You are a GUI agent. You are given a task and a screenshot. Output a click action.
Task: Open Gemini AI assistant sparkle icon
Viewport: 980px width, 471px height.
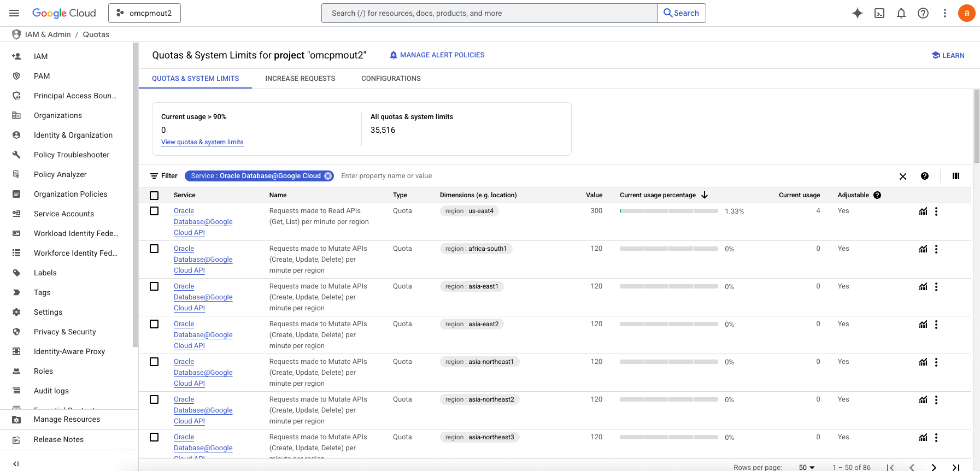pyautogui.click(x=857, y=13)
